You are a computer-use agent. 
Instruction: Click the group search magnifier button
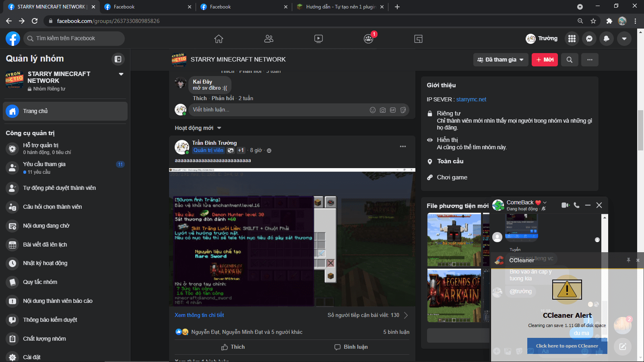(570, 60)
